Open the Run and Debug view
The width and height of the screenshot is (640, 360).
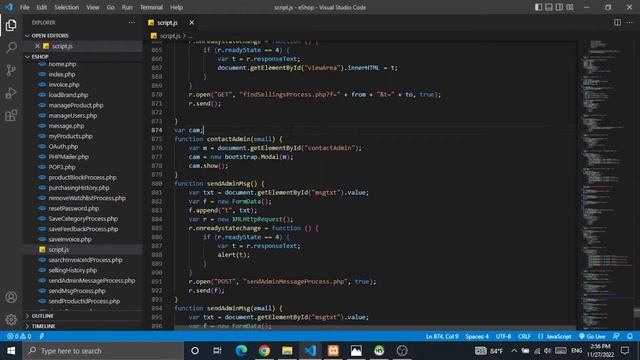click(x=11, y=93)
